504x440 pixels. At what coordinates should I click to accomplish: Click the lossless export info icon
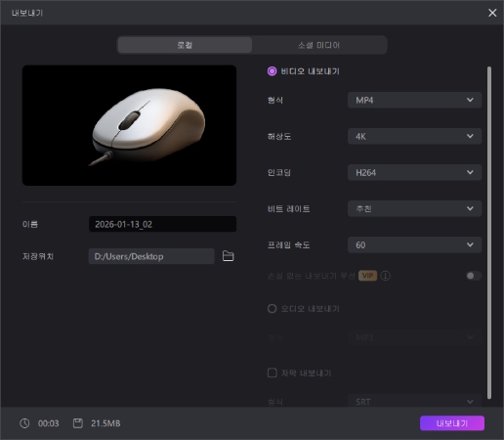pos(385,276)
